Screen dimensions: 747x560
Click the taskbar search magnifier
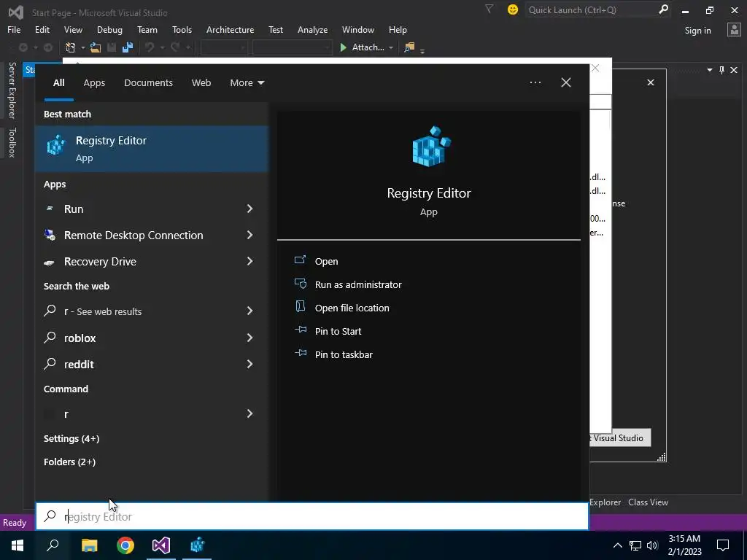tap(53, 545)
